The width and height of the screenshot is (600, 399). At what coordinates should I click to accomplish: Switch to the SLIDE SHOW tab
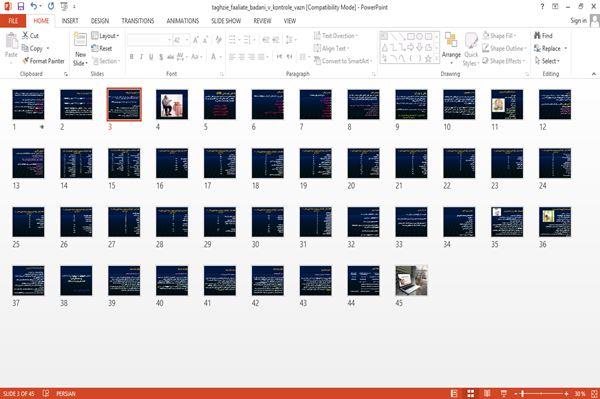point(226,21)
